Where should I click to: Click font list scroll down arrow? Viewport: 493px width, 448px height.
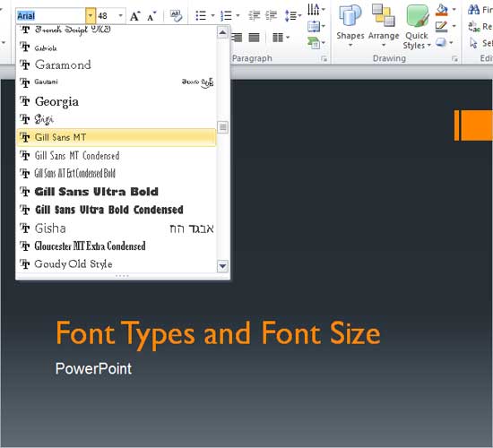222,266
